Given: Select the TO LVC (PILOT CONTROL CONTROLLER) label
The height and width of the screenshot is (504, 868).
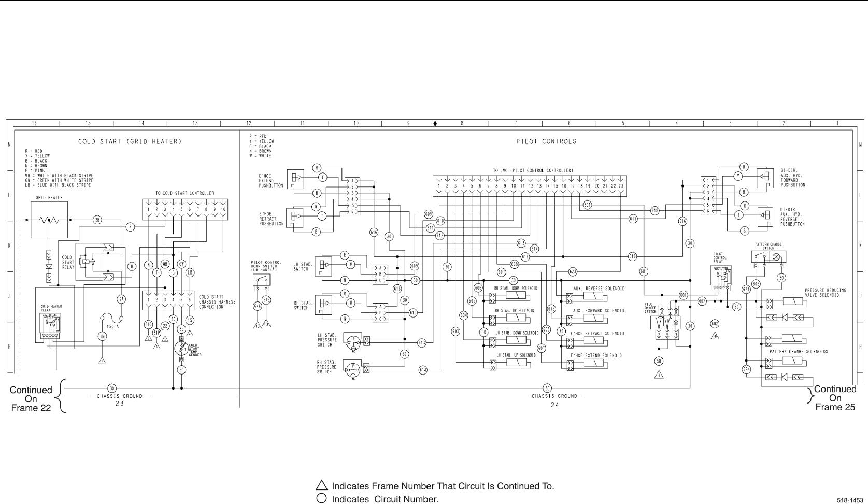Looking at the screenshot, I should coord(533,170).
